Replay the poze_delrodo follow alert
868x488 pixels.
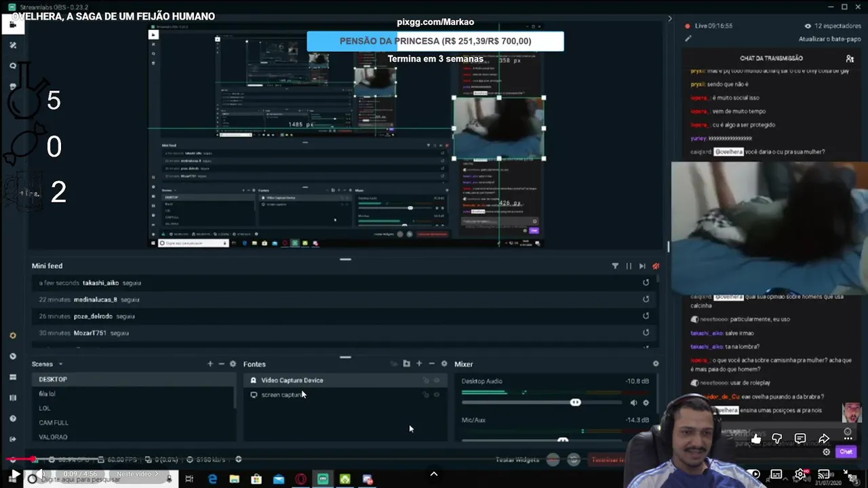[x=646, y=316]
